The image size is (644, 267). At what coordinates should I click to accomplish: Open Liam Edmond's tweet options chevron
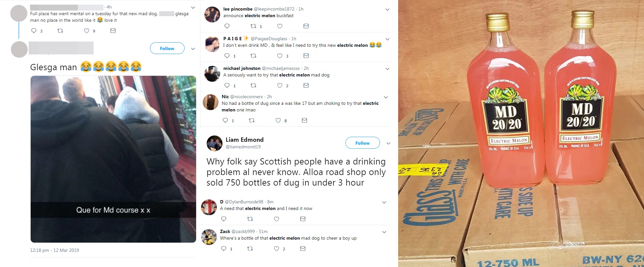coord(388,143)
